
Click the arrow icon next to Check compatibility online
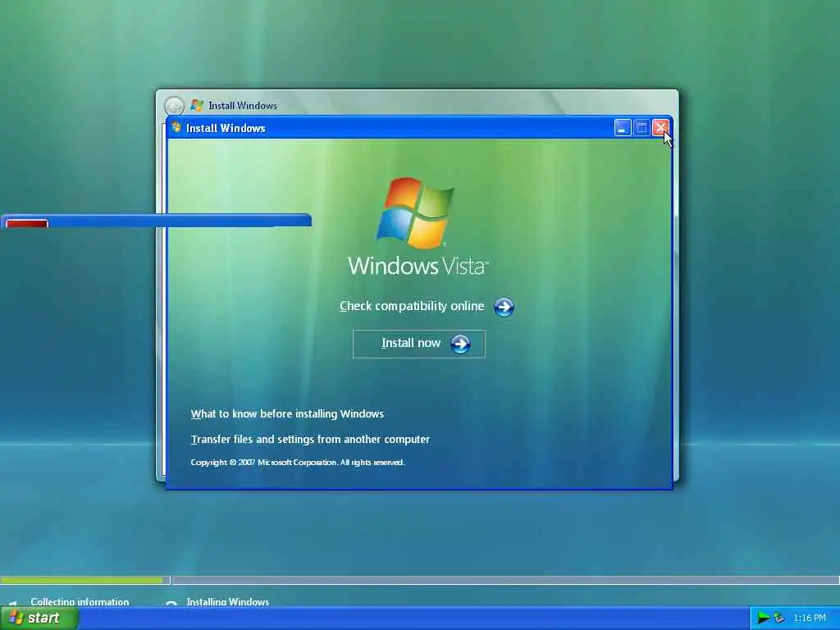pos(504,307)
